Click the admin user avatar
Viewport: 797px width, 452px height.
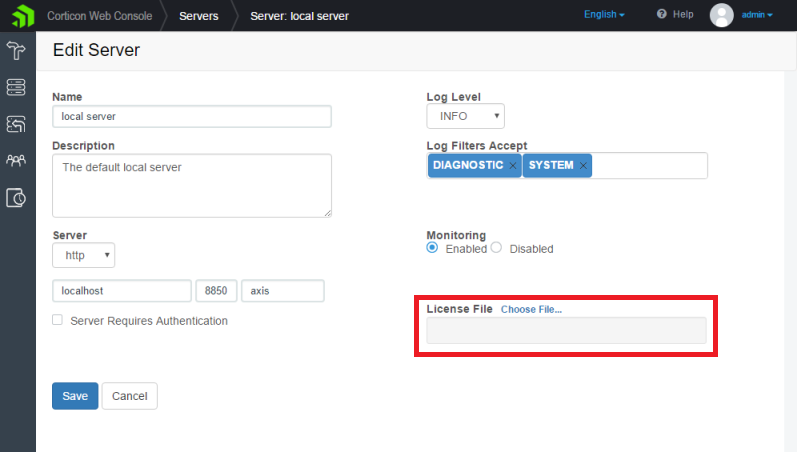(721, 15)
